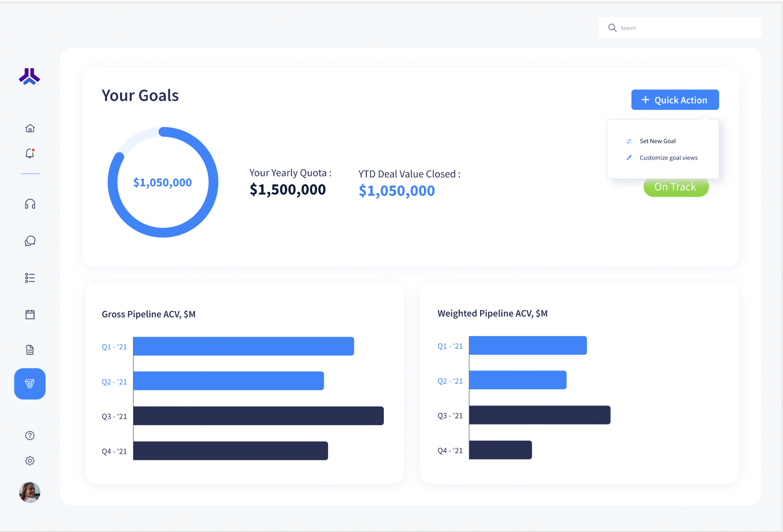Open help via the question mark icon

point(30,435)
